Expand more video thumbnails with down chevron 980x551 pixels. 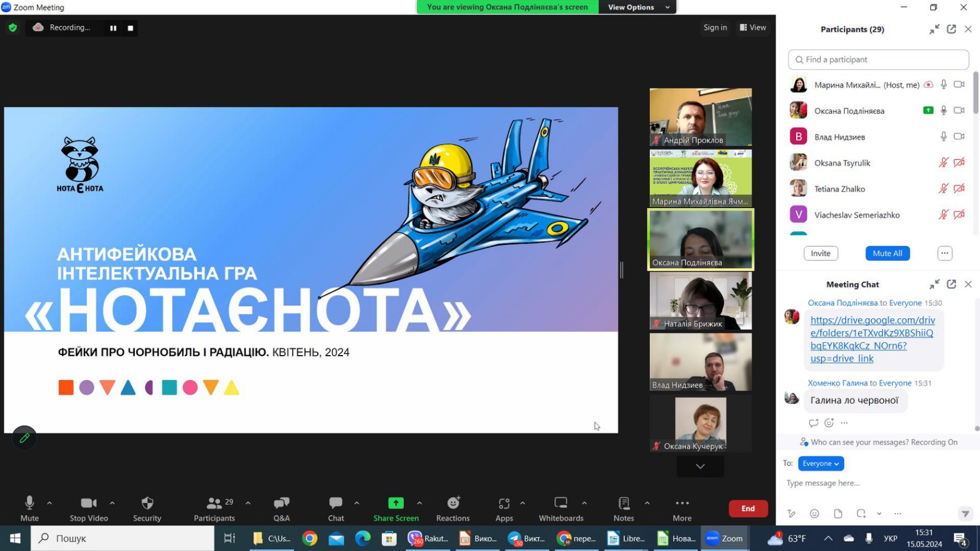700,467
